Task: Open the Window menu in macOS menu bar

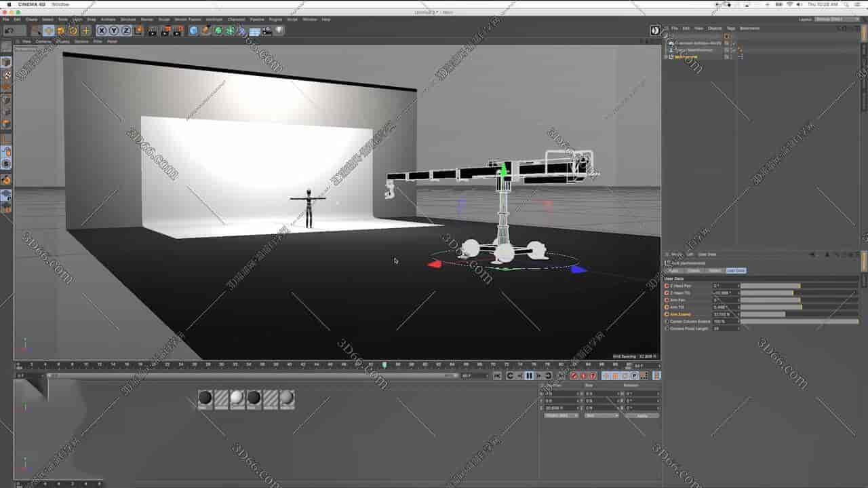Action: pos(60,4)
